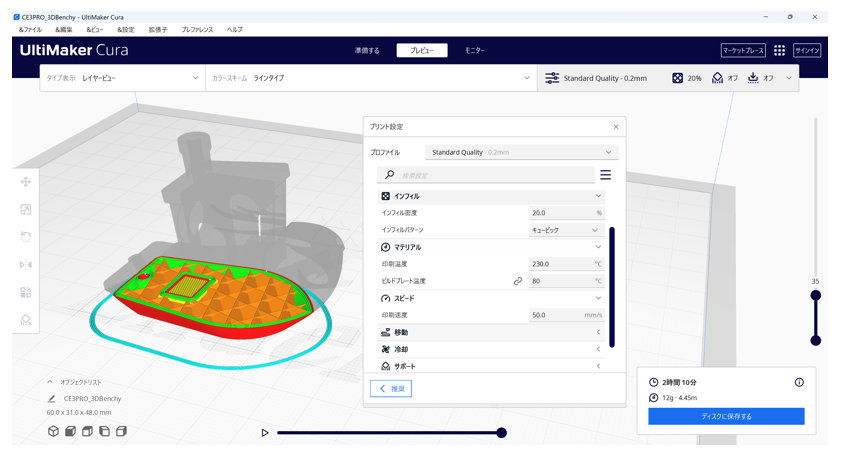Switch to the left side view cube icon
Viewport: 843px width, 458px height.
[x=104, y=431]
